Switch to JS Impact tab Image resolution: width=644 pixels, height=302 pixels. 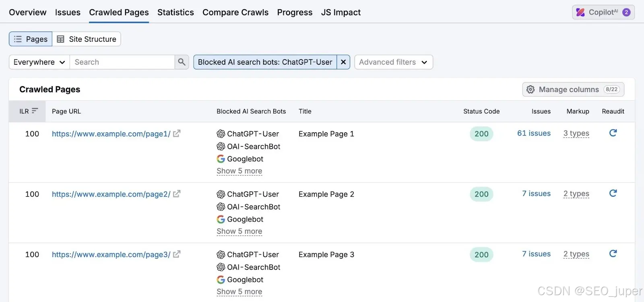pos(341,12)
